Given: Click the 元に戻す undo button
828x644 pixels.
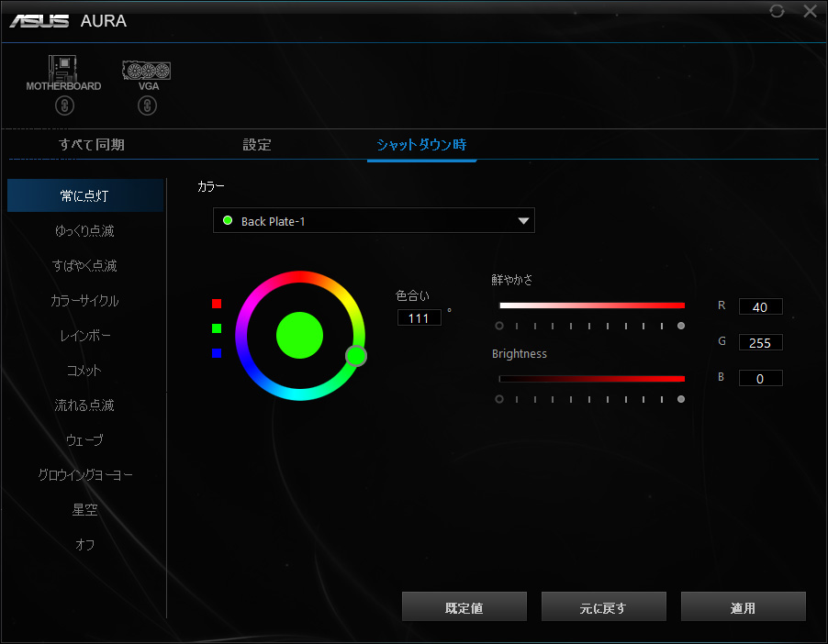Looking at the screenshot, I should pos(604,606).
